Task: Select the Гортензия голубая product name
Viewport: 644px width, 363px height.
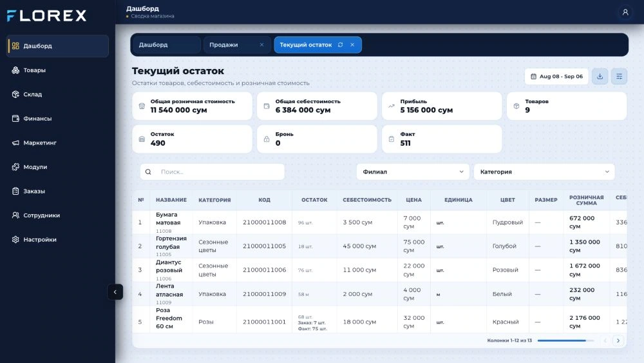Action: click(171, 242)
